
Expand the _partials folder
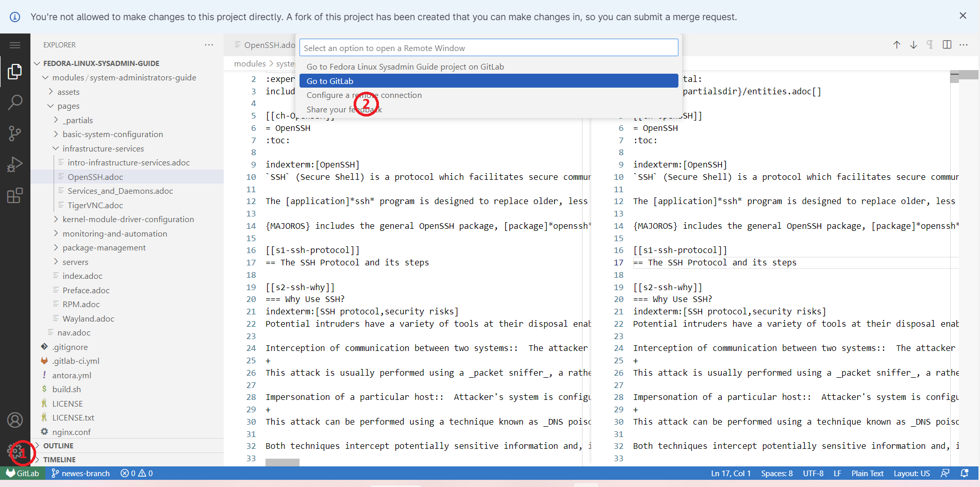tap(127, 120)
